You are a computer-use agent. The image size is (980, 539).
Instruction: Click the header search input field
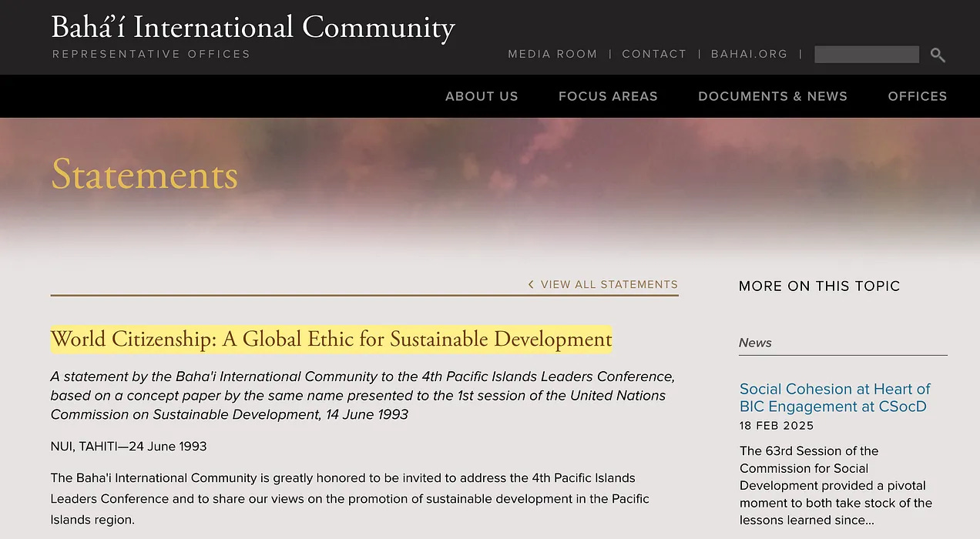click(x=867, y=54)
